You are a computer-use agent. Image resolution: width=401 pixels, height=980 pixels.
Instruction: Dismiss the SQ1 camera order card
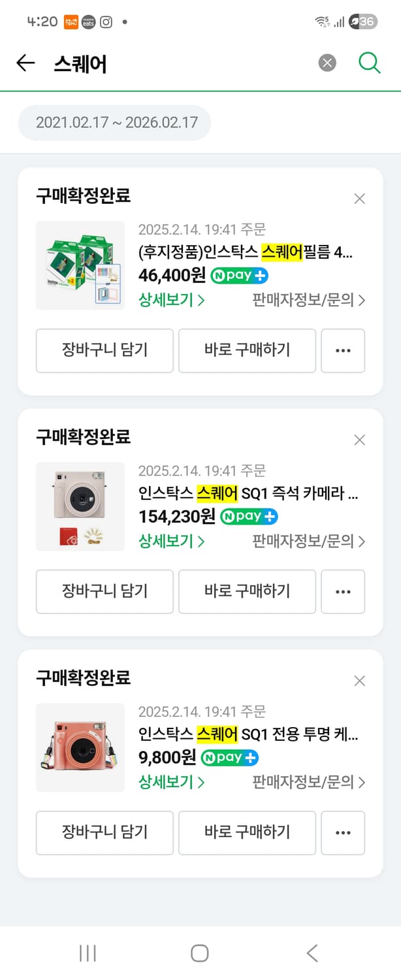tap(359, 440)
